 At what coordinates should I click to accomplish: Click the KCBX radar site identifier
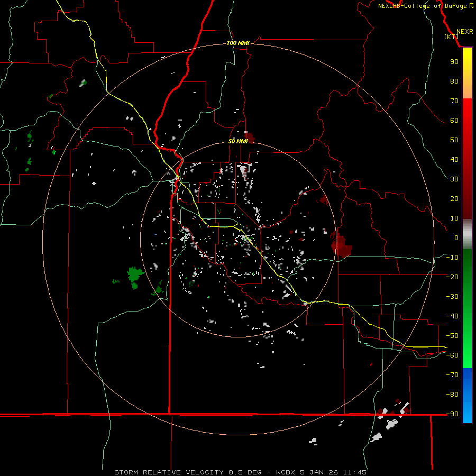click(286, 472)
